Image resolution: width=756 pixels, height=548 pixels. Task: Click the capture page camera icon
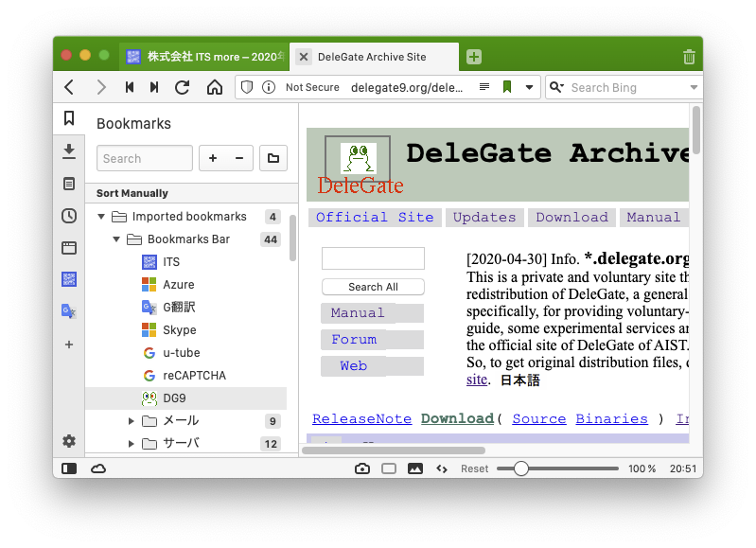(362, 468)
